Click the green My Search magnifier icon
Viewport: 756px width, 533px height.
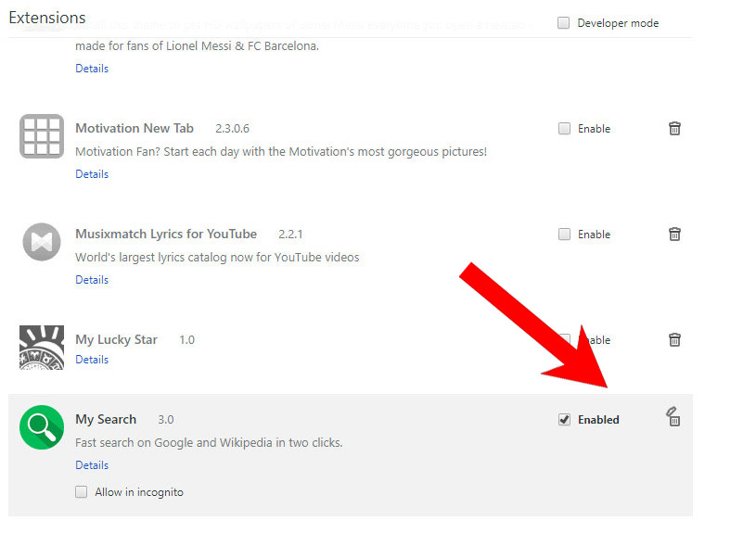[42, 427]
